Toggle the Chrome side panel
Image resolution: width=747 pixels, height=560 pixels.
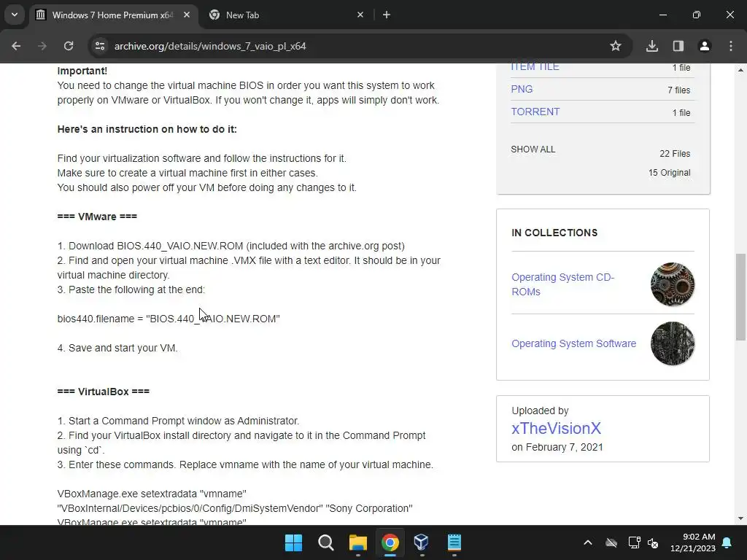click(x=678, y=46)
